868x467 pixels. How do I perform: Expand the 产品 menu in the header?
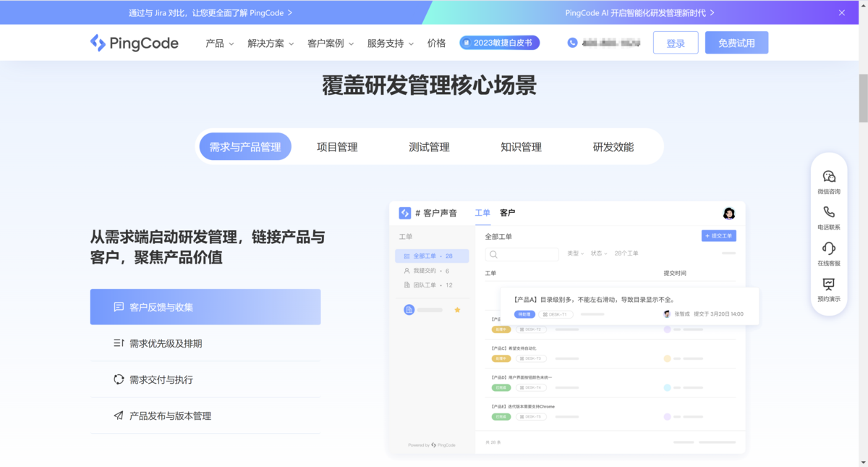[220, 43]
